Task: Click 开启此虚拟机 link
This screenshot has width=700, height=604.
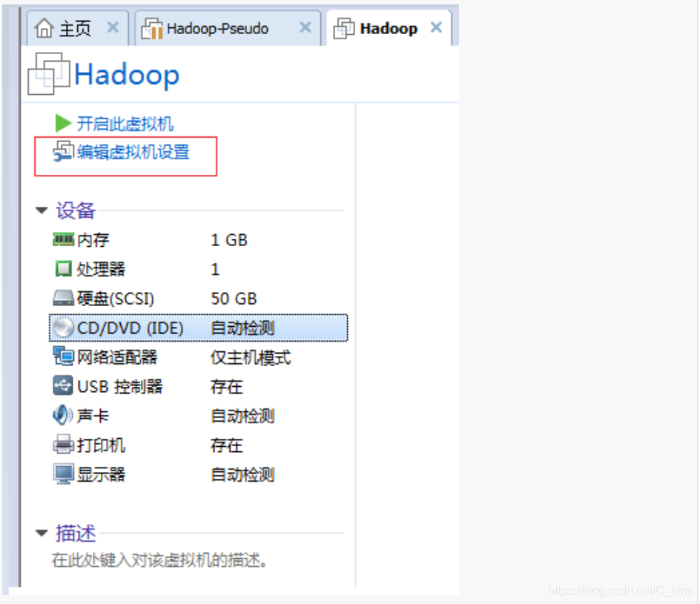Action: (x=125, y=124)
